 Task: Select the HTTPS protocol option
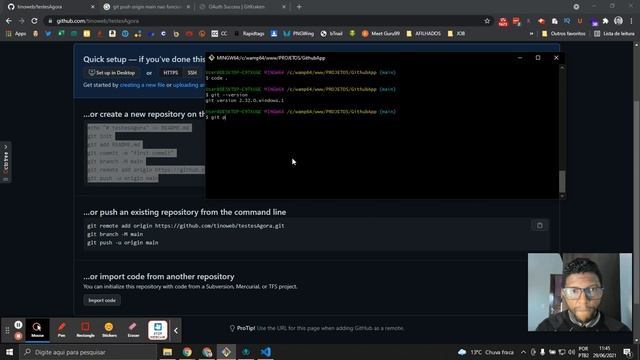[171, 73]
